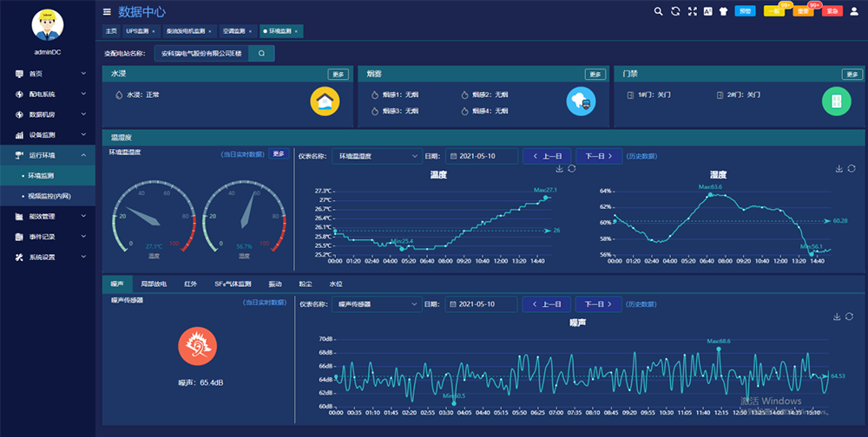Click 更多 button in the 门禁 panel
868x437 pixels.
852,75
